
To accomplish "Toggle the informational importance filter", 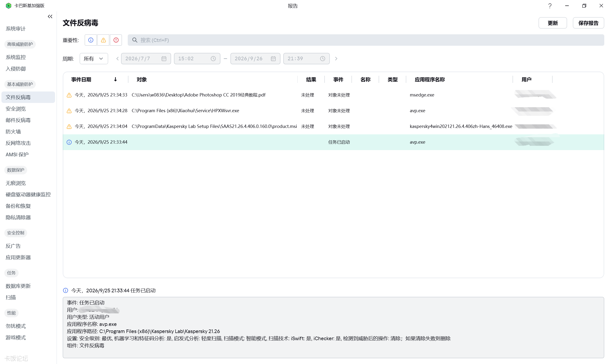I will pyautogui.click(x=91, y=40).
